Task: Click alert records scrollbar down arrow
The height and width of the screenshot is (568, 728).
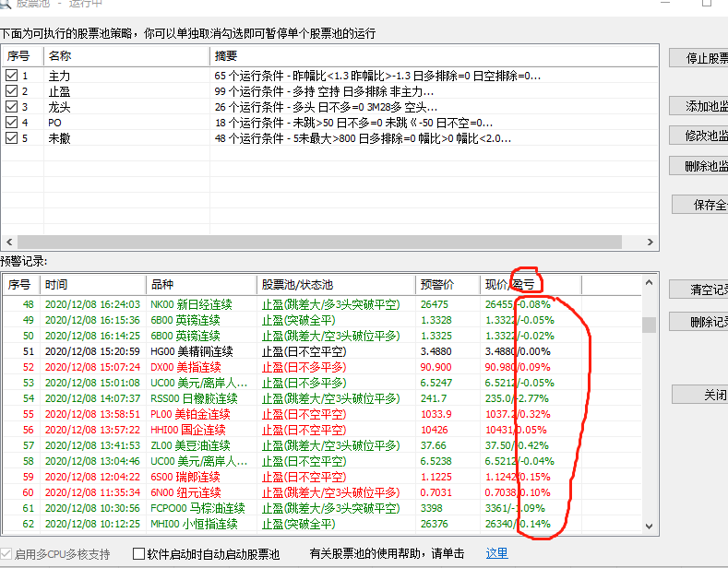Action: point(650,526)
